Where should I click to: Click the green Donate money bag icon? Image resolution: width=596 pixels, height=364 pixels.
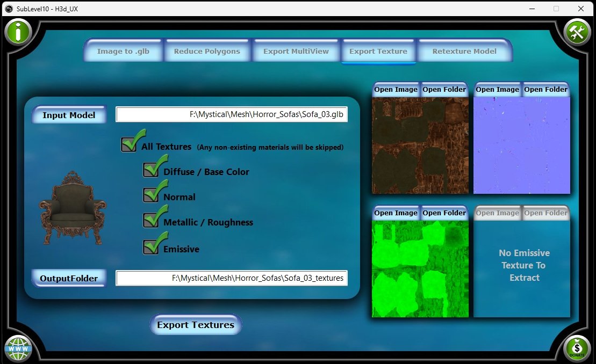coord(578,348)
